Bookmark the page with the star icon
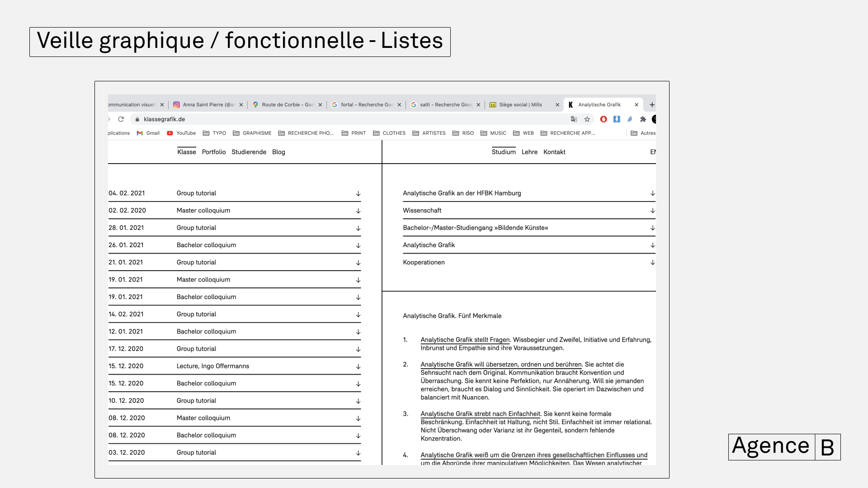The image size is (868, 488). click(587, 119)
